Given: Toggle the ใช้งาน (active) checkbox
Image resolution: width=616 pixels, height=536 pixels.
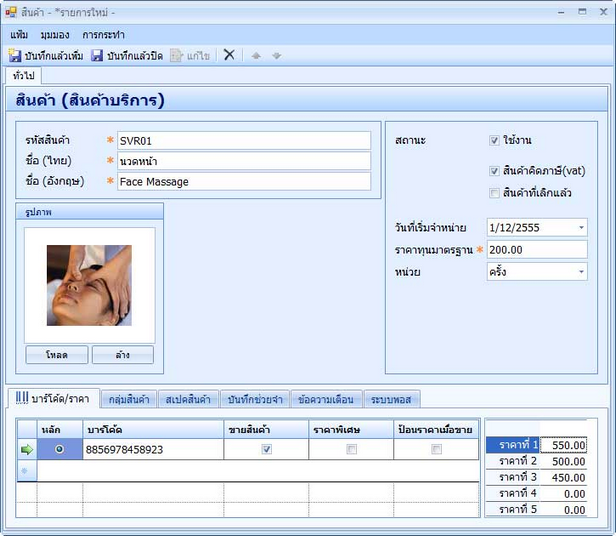Looking at the screenshot, I should tap(495, 140).
